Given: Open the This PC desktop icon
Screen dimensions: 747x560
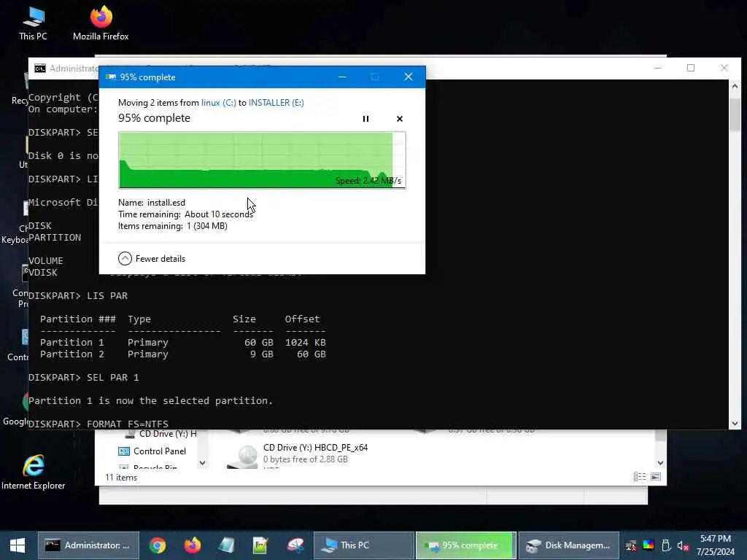Looking at the screenshot, I should tap(33, 24).
